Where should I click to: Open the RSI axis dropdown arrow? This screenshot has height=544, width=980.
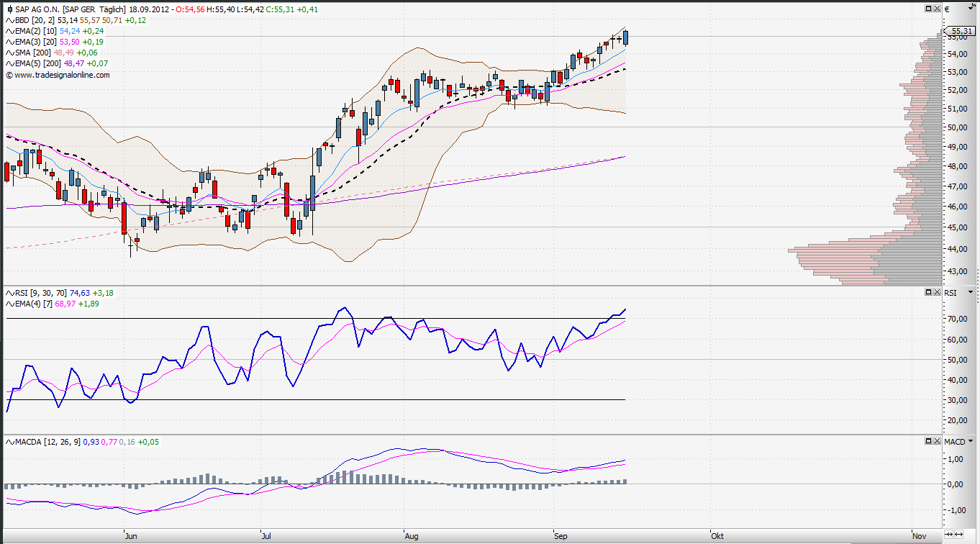(971, 292)
